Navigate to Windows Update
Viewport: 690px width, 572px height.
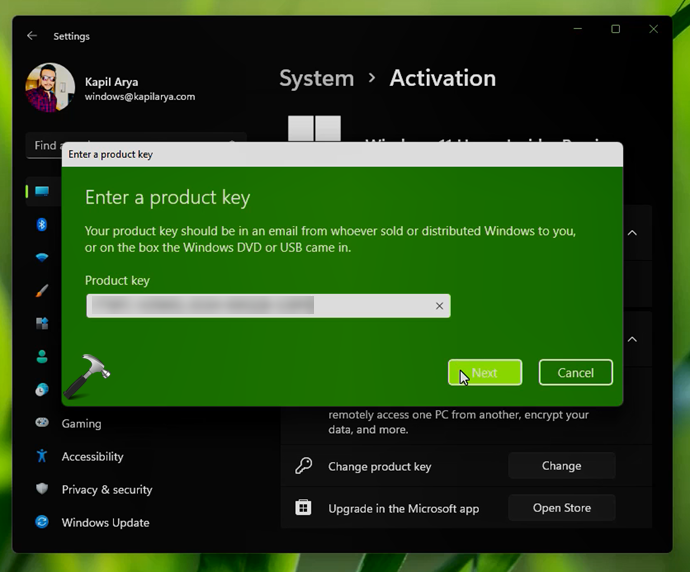[105, 523]
